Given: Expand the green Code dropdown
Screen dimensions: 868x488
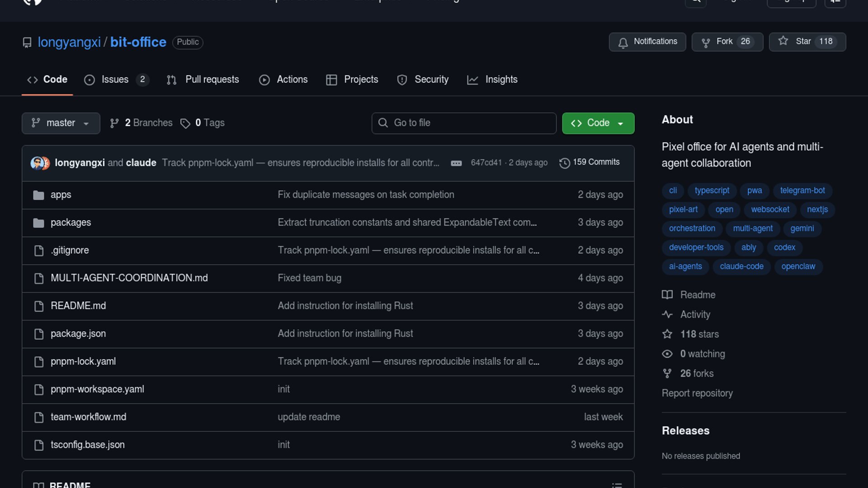Looking at the screenshot, I should (598, 123).
